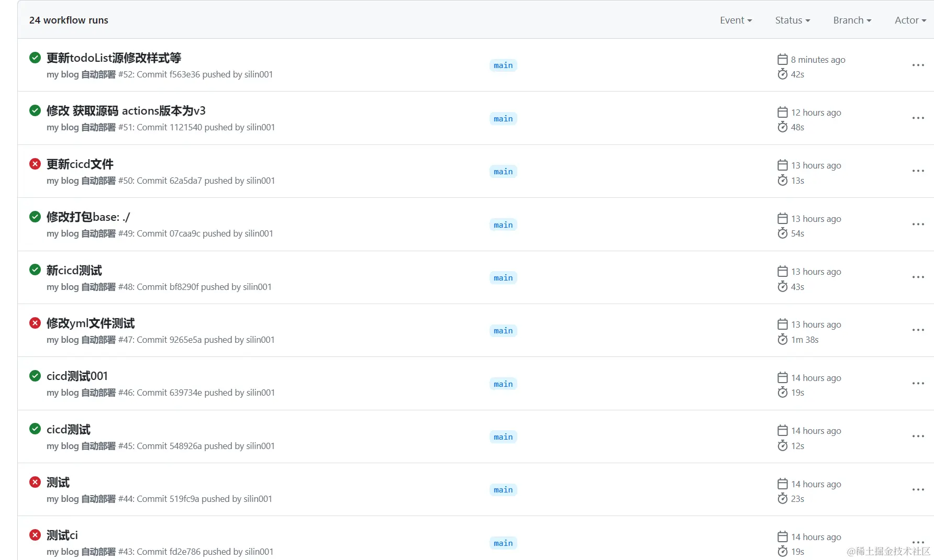
Task: Click the red failed icon for 修改yml文件测试
Action: [35, 323]
